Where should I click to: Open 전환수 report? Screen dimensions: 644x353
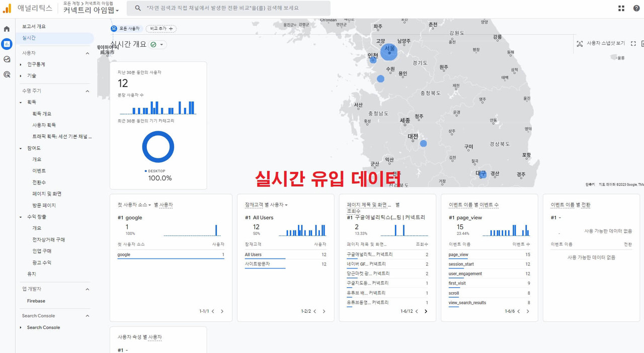pos(39,182)
